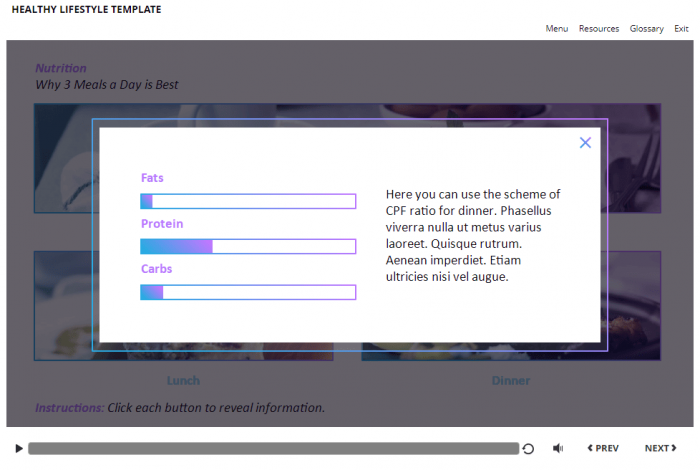Click the Exit link

(x=681, y=29)
